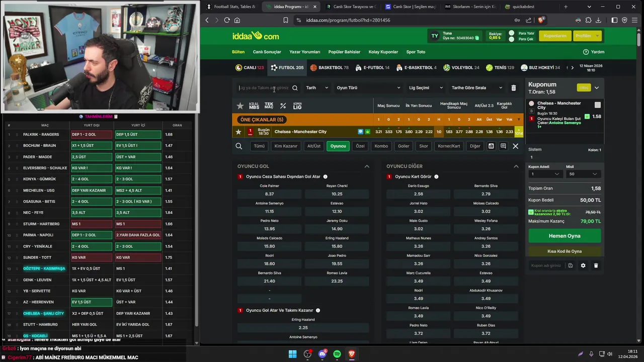Screen dimensions: 644x362
Task: Click the green crown icon on the Chelsea row
Action: coord(367,132)
